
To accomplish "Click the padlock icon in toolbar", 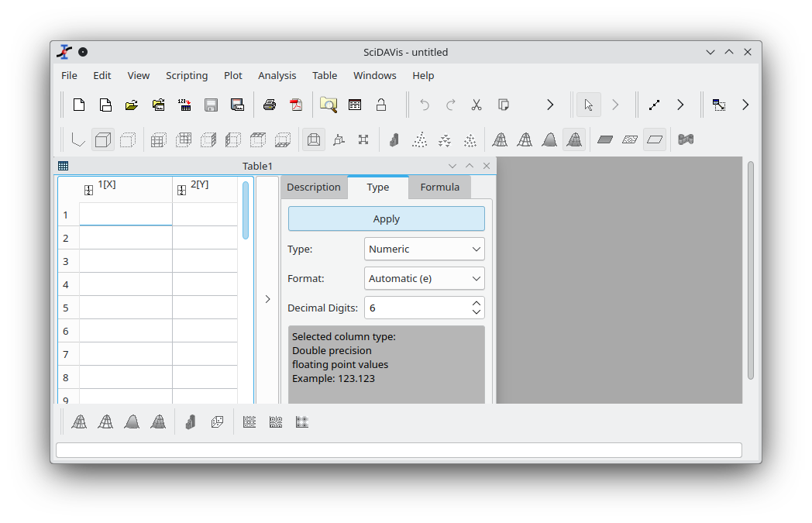I will click(x=381, y=105).
